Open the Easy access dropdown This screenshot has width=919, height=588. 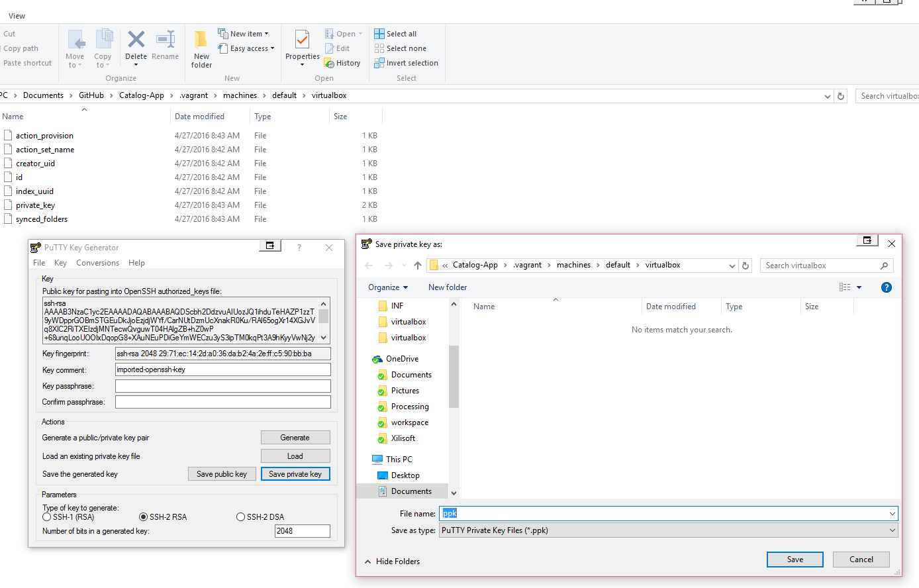pos(246,48)
